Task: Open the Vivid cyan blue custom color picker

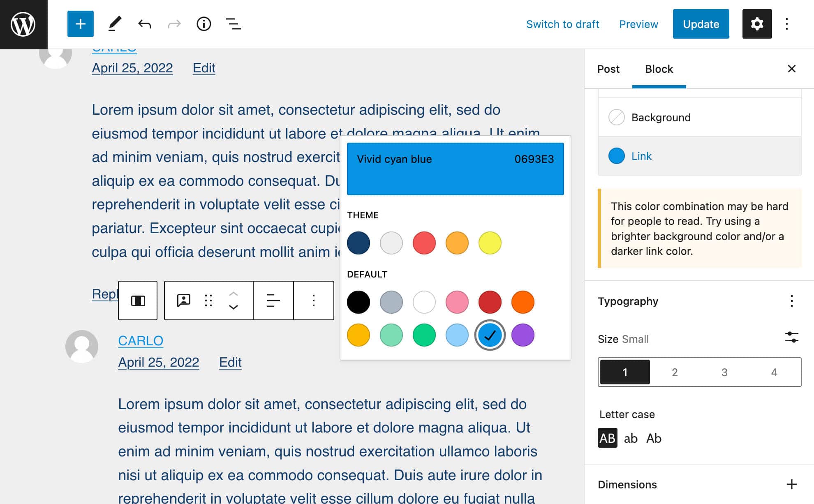Action: [x=455, y=169]
